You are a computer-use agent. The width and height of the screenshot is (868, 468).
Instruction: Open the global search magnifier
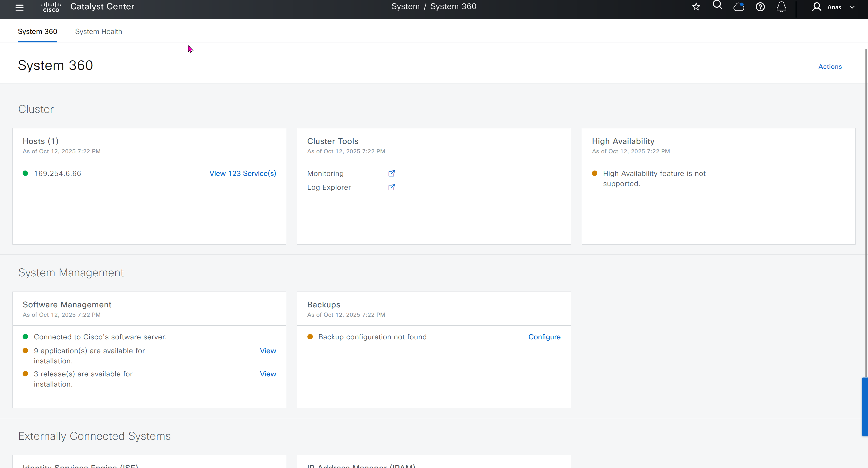tap(717, 5)
